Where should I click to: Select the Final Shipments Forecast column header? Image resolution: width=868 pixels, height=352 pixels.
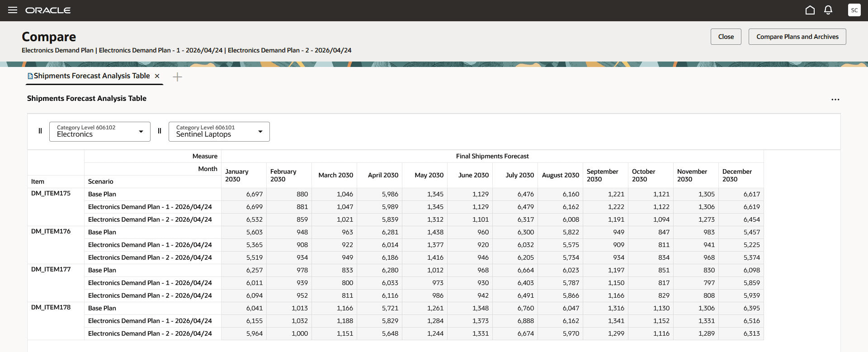click(x=492, y=156)
